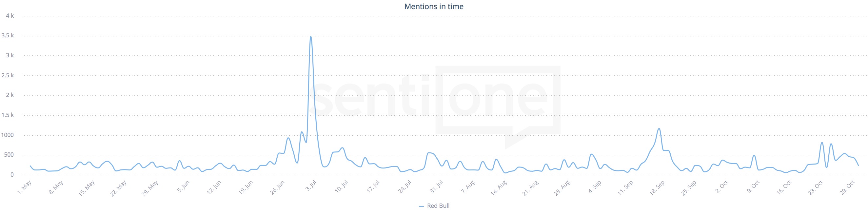Click the blue Red Bull legend line swatch
This screenshot has width=868, height=215.
pyautogui.click(x=421, y=206)
